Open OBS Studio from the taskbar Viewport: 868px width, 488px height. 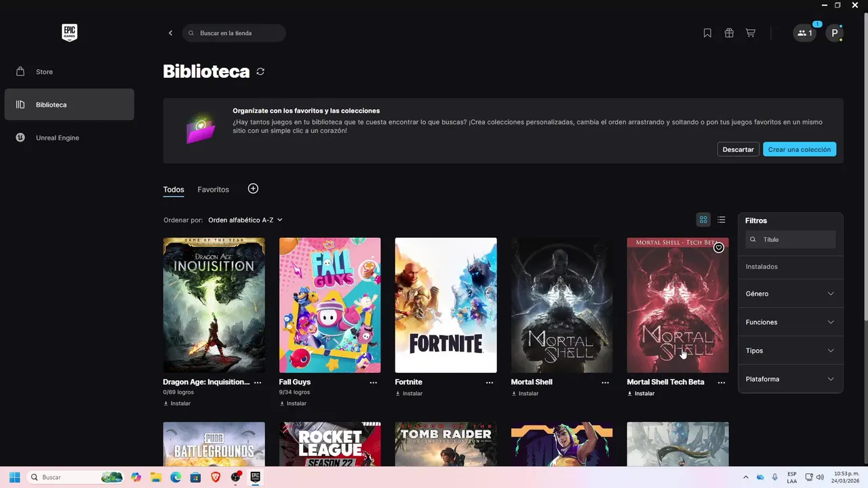point(235,477)
